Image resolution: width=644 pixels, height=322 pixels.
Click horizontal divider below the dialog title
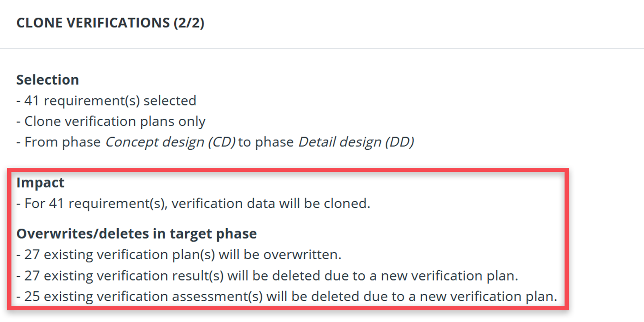coord(322,48)
